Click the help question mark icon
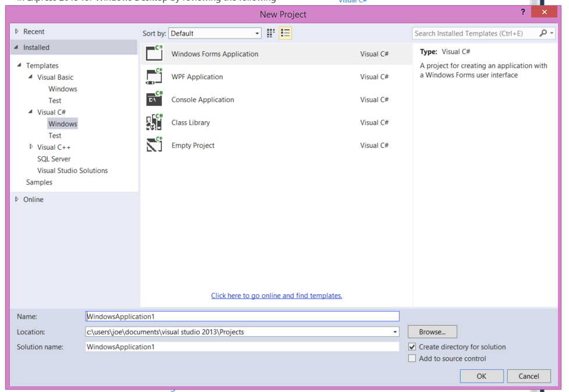Viewport: 569px width, 392px height. (x=522, y=12)
